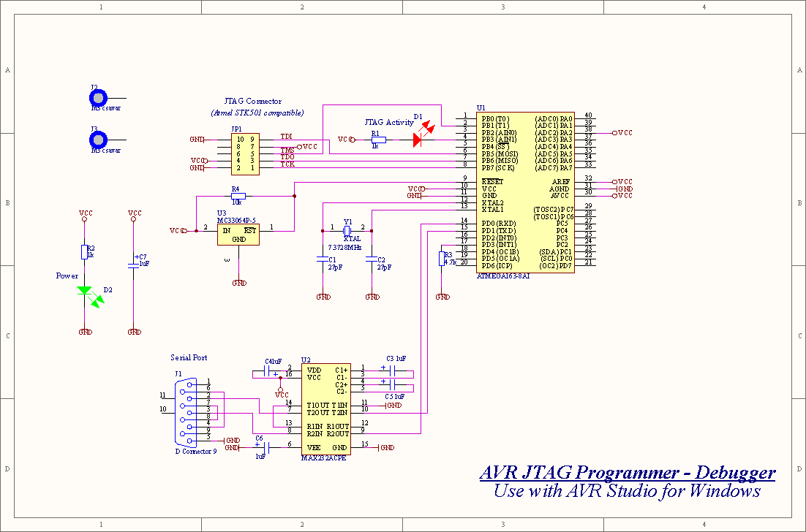
Task: Select the C2 27pF capacitor
Action: (x=372, y=259)
